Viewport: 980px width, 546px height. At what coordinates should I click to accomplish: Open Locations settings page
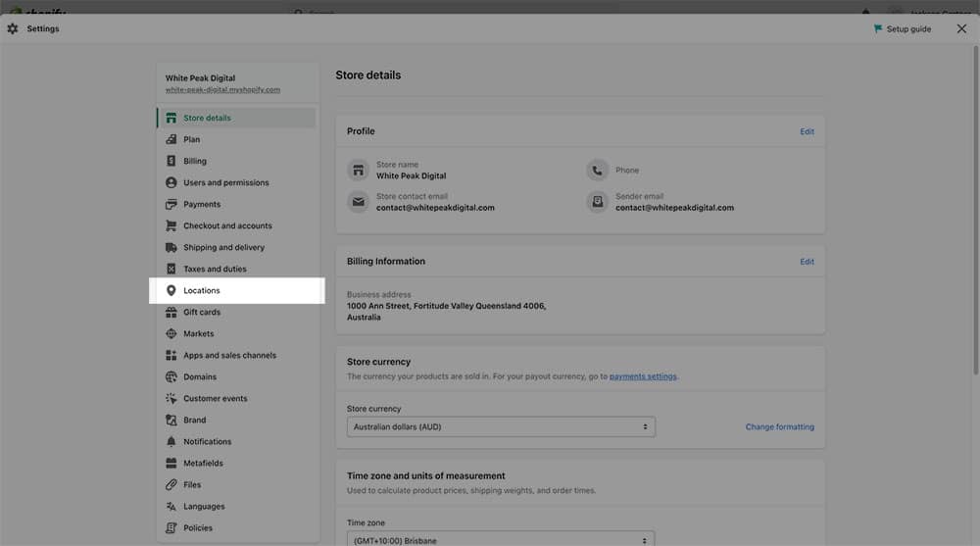pos(237,290)
